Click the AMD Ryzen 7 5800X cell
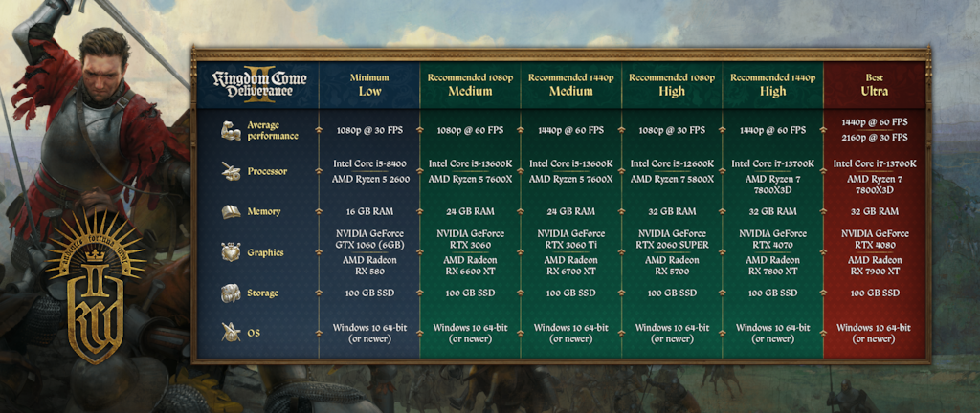 click(672, 179)
